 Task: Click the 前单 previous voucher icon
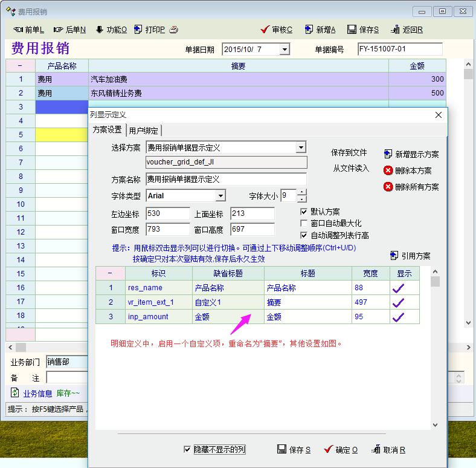(x=18, y=30)
